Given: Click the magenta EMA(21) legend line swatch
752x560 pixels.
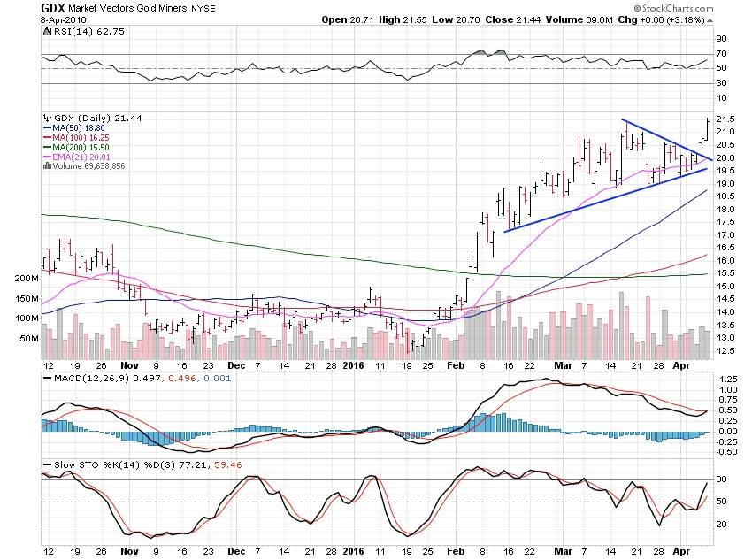Looking at the screenshot, I should tap(47, 157).
